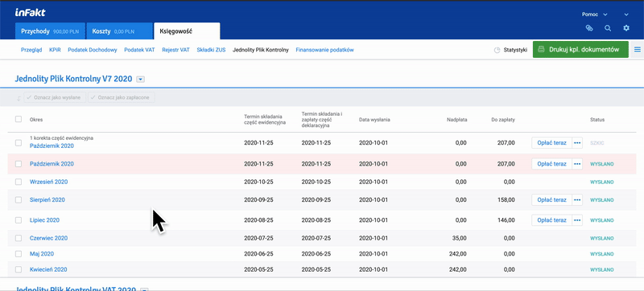Click the Drukuj kpl. dokumentów button

tap(580, 50)
